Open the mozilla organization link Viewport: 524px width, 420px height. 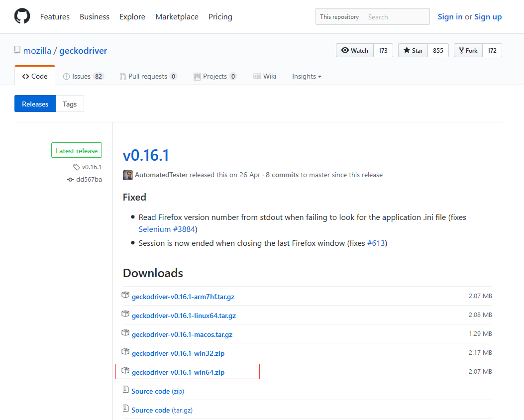(x=37, y=50)
